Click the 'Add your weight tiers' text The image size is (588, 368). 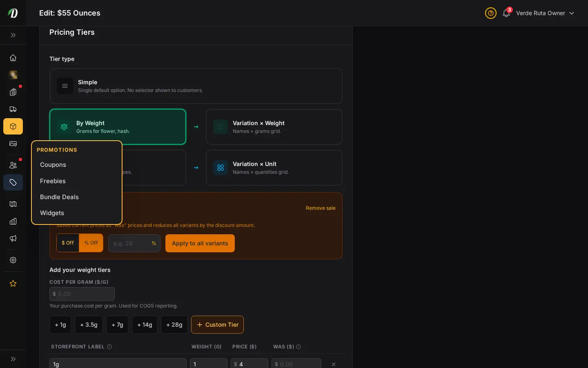[x=80, y=270]
